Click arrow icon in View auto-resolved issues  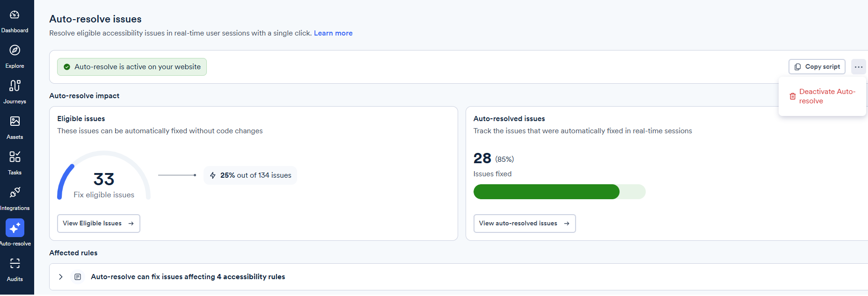coord(567,224)
